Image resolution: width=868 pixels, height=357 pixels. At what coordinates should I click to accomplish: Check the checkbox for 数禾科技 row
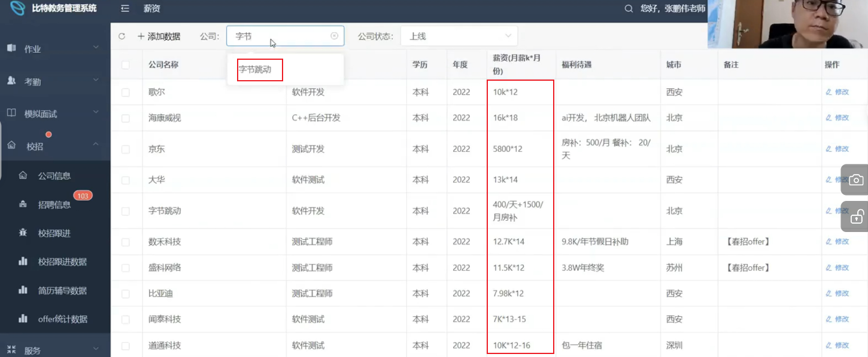126,242
